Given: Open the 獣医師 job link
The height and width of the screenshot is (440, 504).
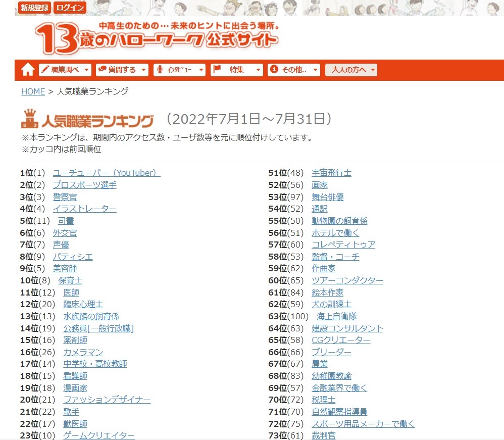Looking at the screenshot, I should pos(75,424).
